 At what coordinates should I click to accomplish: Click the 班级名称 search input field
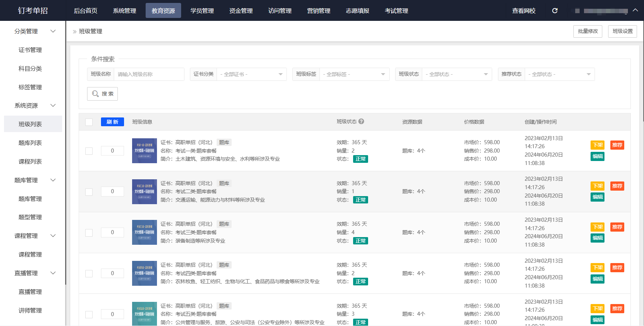[x=149, y=74]
